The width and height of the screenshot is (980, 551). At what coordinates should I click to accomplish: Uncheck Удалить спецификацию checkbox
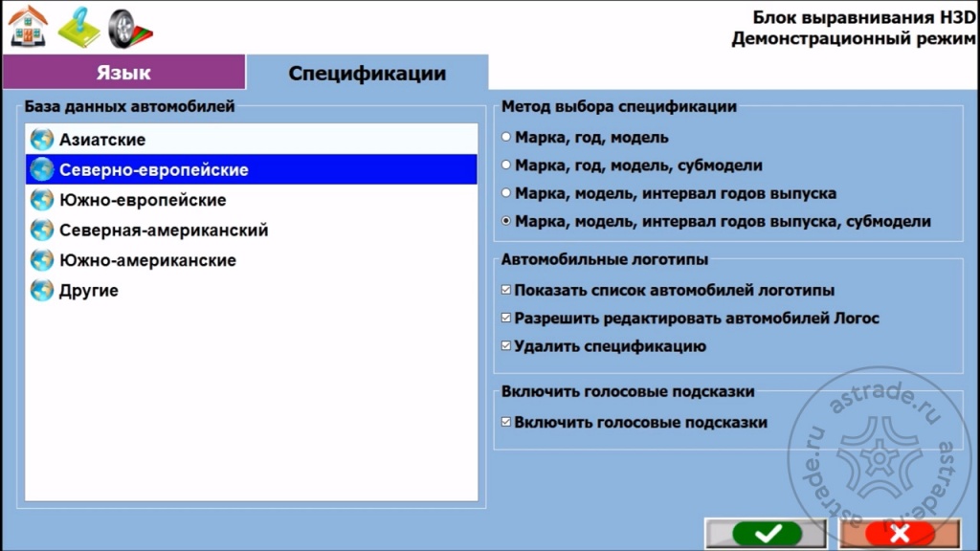[506, 346]
